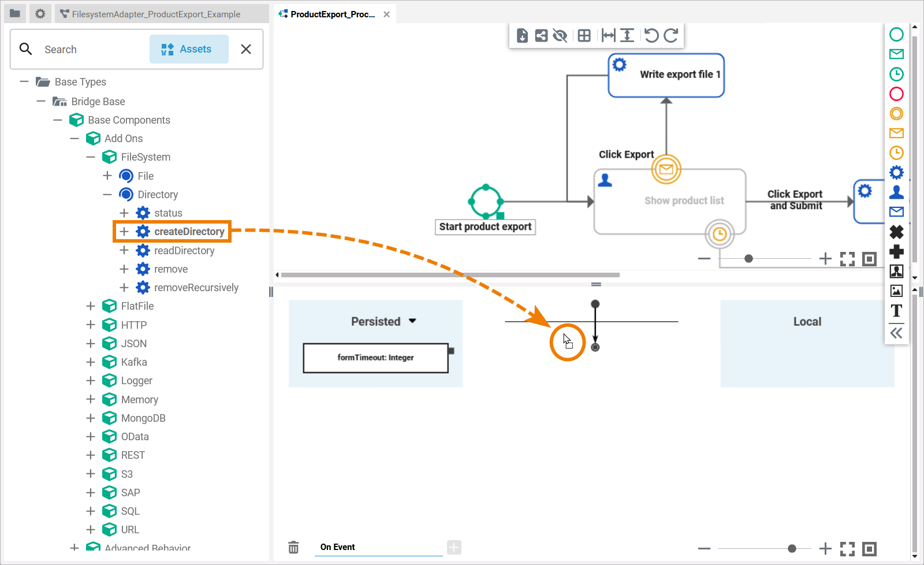Click the redo arrow icon
The image size is (924, 565).
point(670,36)
